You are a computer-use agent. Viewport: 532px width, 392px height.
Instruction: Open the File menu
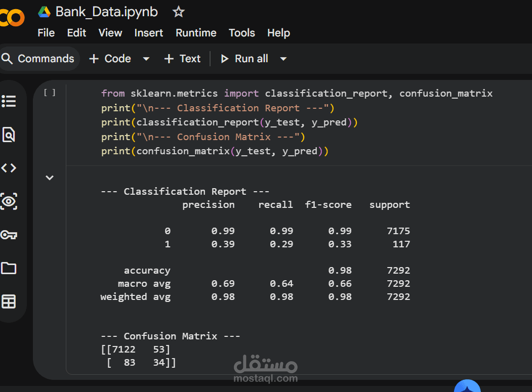46,33
